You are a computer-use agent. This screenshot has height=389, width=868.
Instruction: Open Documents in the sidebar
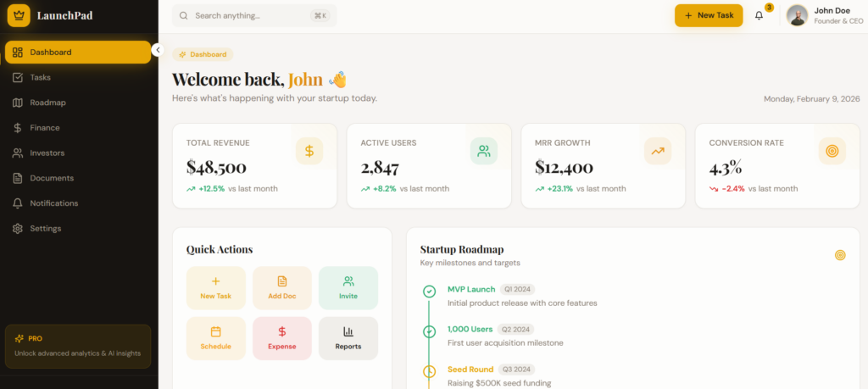(78, 178)
